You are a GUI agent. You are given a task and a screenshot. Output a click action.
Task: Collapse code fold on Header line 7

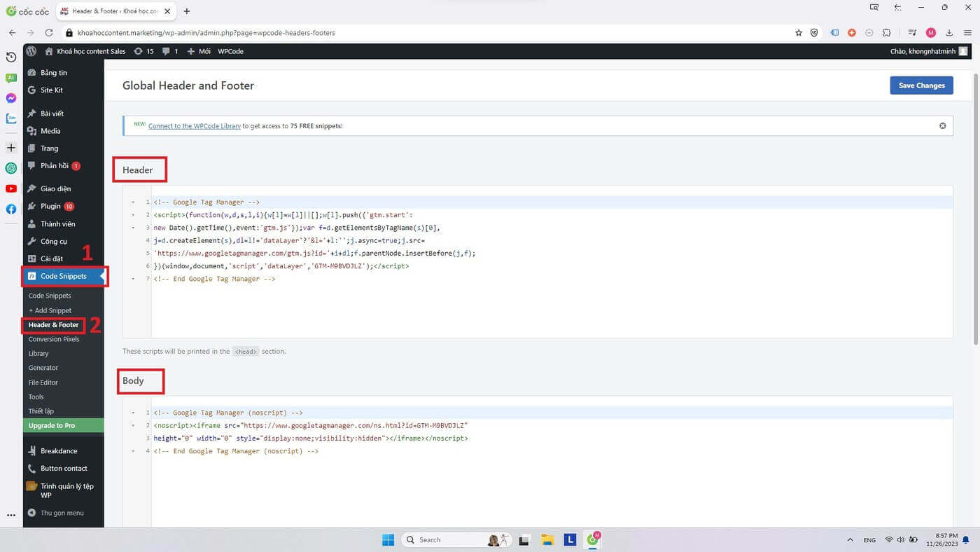pyautogui.click(x=133, y=279)
